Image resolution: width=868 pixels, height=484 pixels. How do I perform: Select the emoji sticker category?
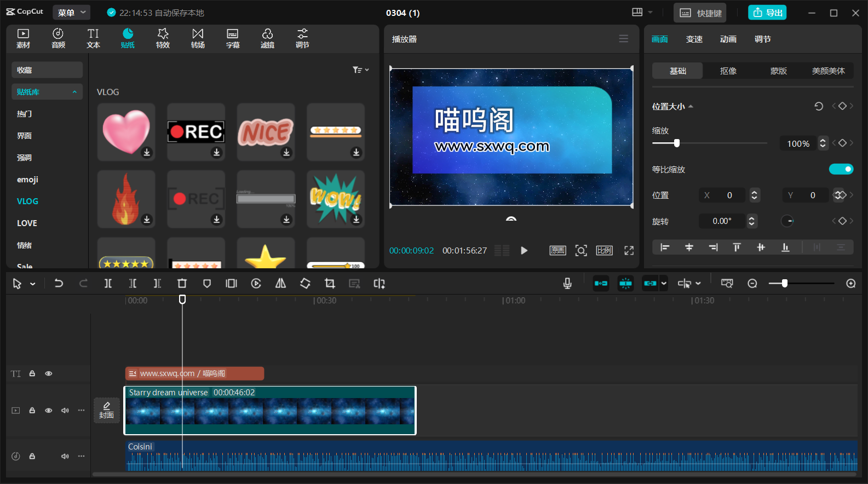[27, 180]
